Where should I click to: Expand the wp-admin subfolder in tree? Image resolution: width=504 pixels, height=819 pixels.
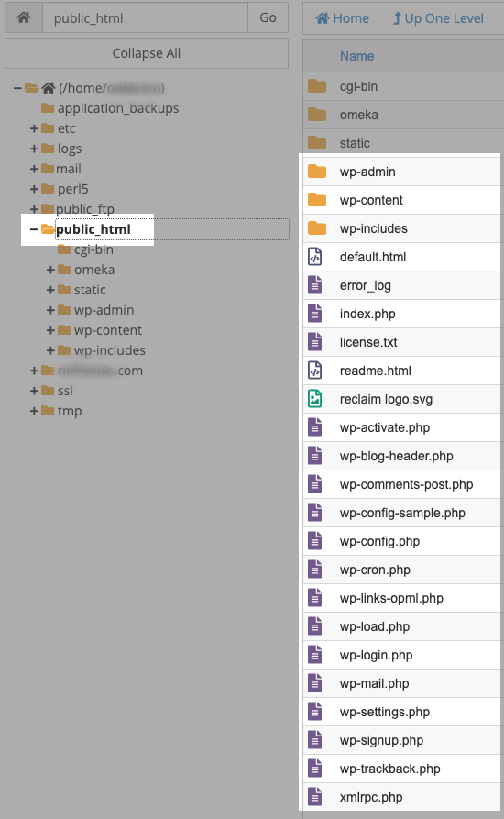tap(50, 310)
